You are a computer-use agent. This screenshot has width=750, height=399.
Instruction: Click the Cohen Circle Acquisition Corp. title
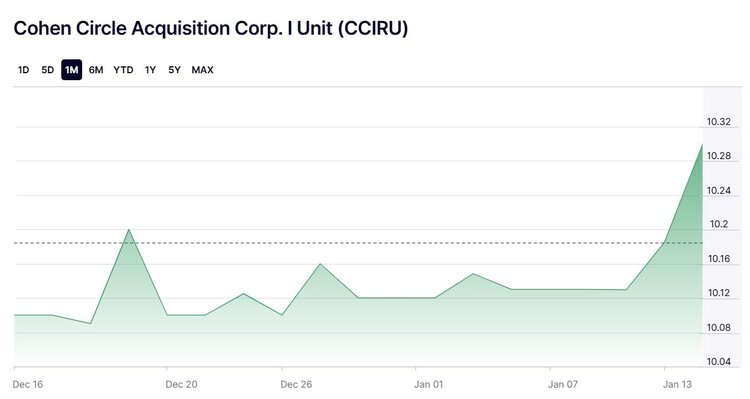[x=210, y=28]
